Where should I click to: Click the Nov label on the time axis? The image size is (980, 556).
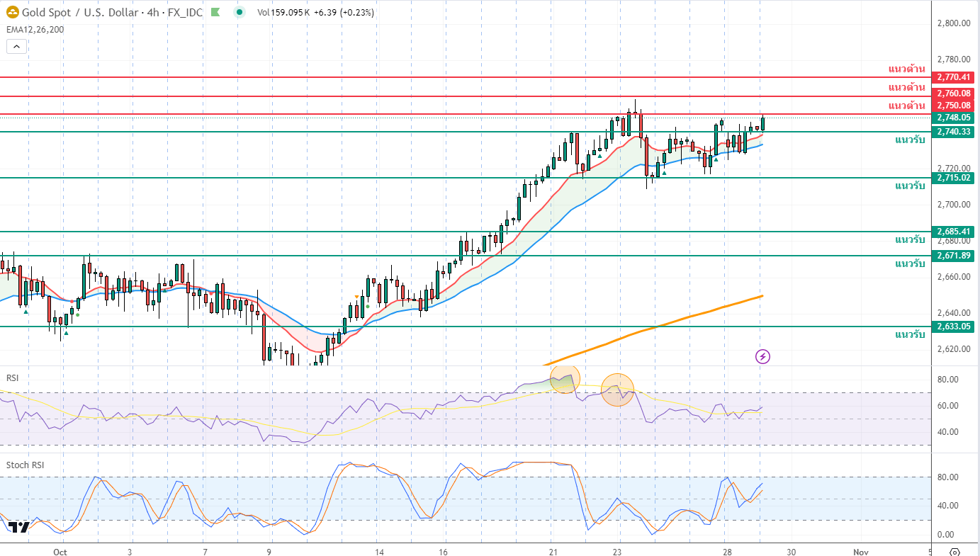(x=861, y=551)
